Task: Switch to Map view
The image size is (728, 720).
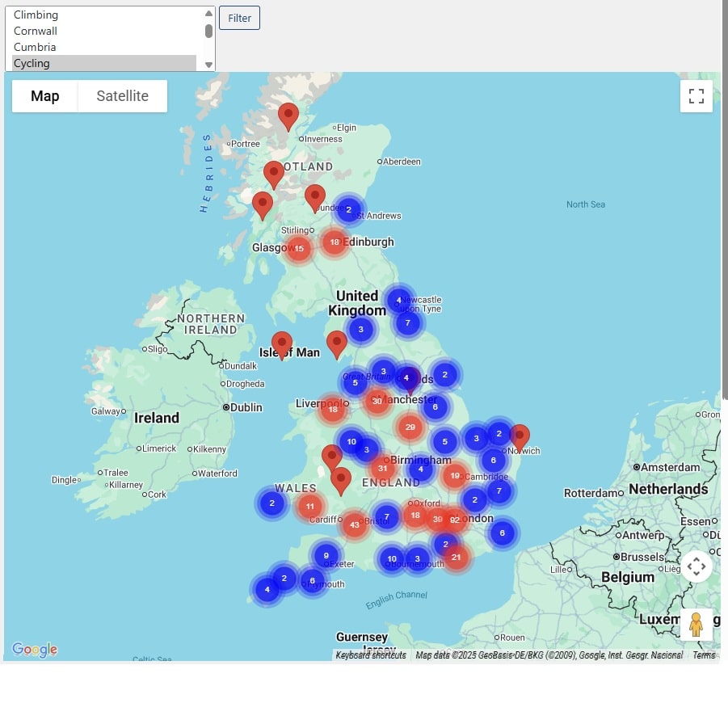Action: click(45, 96)
